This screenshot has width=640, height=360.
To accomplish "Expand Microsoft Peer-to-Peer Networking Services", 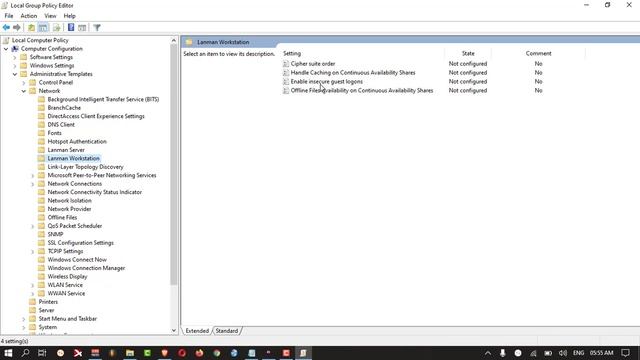I will (33, 176).
